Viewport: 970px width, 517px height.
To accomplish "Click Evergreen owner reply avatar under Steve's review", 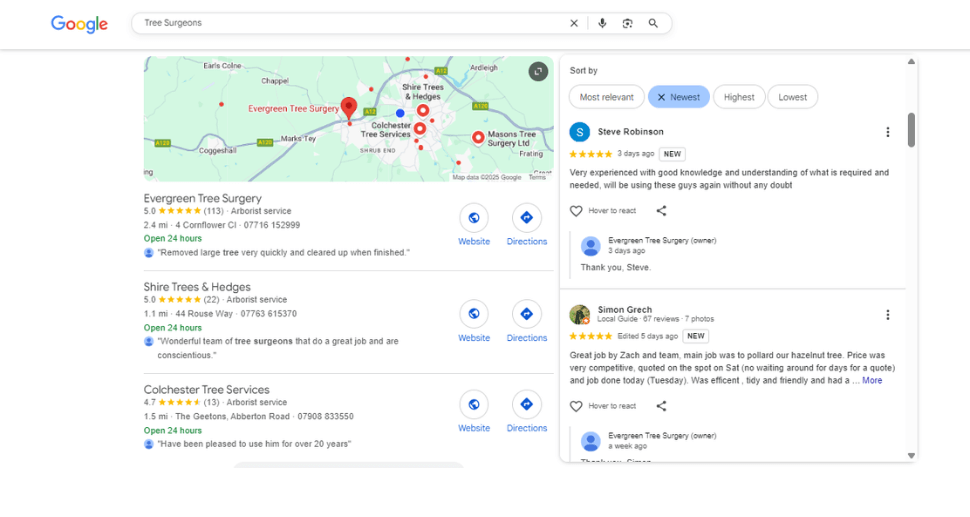I will (x=590, y=246).
